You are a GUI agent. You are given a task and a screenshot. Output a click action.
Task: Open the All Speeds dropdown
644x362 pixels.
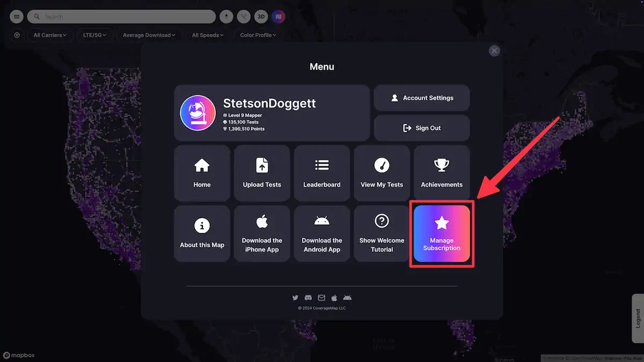207,35
